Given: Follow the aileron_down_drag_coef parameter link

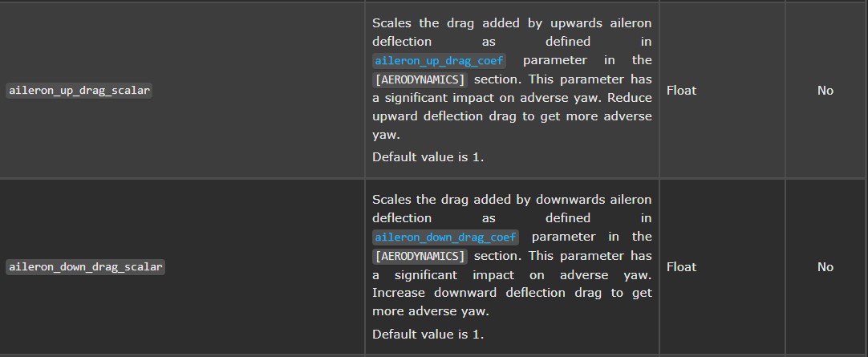Looking at the screenshot, I should coord(445,237).
